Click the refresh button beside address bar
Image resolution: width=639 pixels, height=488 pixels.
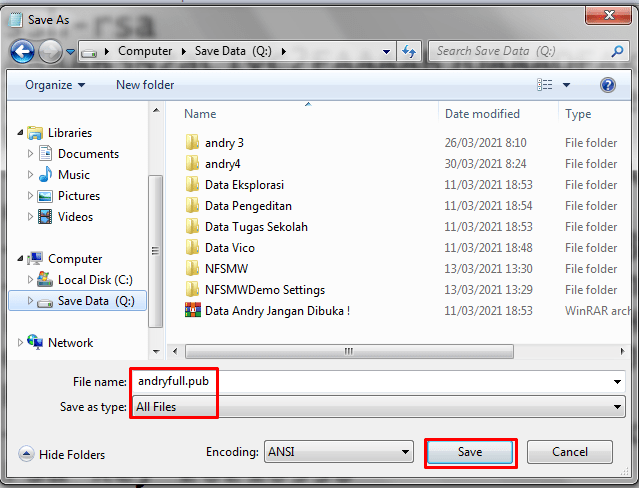[408, 51]
